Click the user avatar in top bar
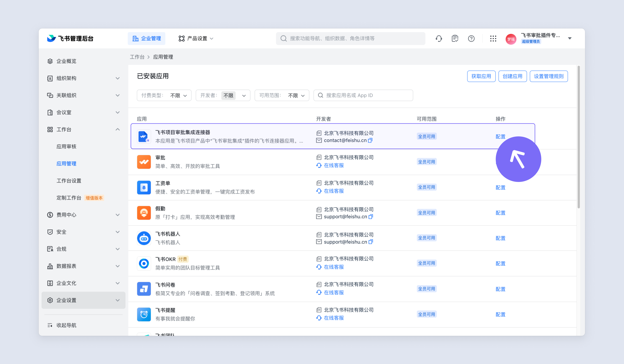The height and width of the screenshot is (364, 624). [x=511, y=39]
